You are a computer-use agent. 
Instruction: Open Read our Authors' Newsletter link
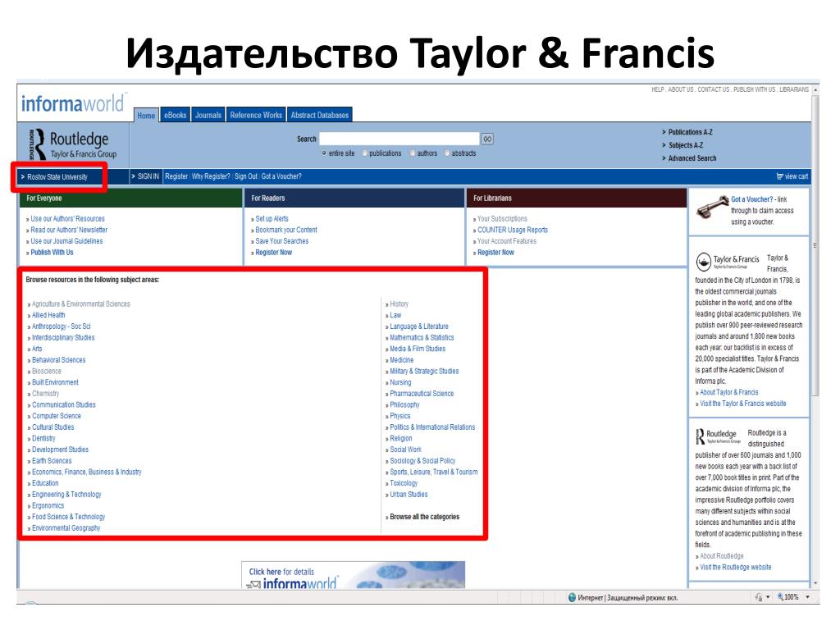69,230
